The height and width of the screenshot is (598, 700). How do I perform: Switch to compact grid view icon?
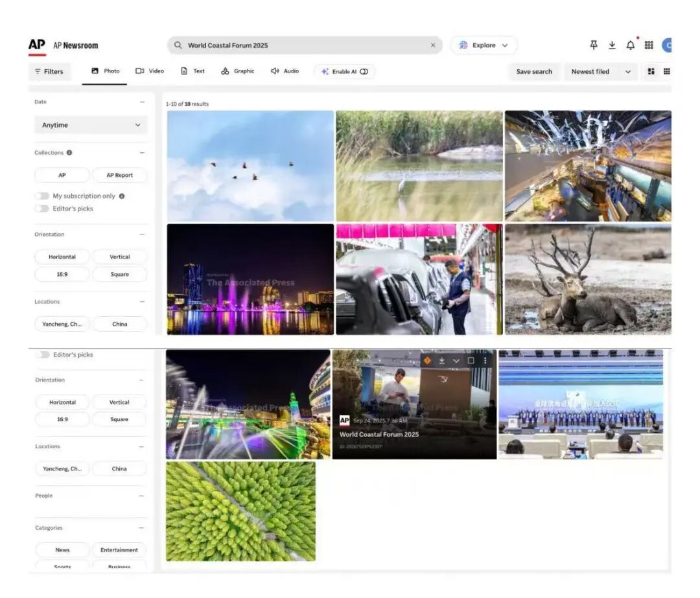coord(666,71)
